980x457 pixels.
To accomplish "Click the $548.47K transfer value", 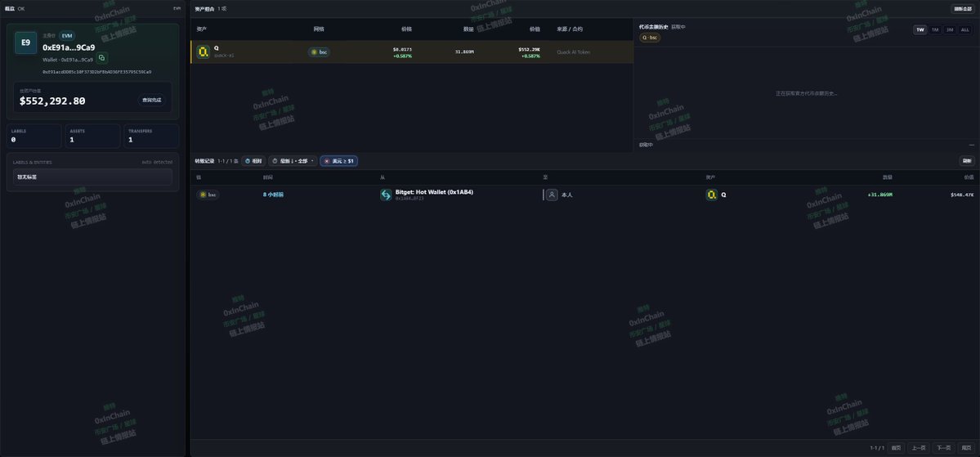I will pos(963,195).
